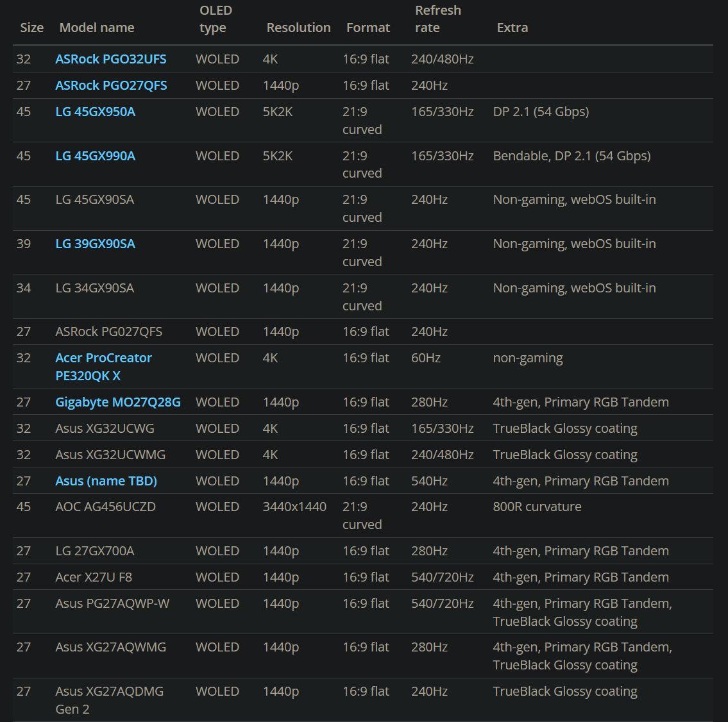The height and width of the screenshot is (722, 728).
Task: Click the OLED type column header
Action: tap(216, 19)
